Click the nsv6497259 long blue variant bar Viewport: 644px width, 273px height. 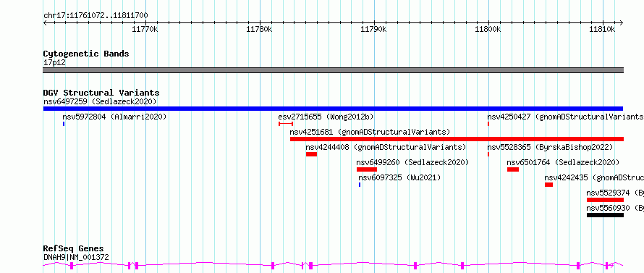tap(333, 109)
